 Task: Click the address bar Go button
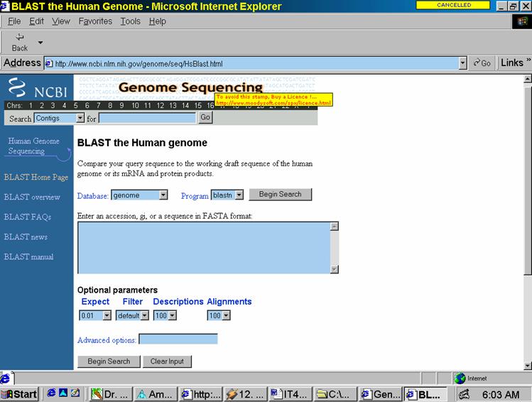pyautogui.click(x=482, y=63)
